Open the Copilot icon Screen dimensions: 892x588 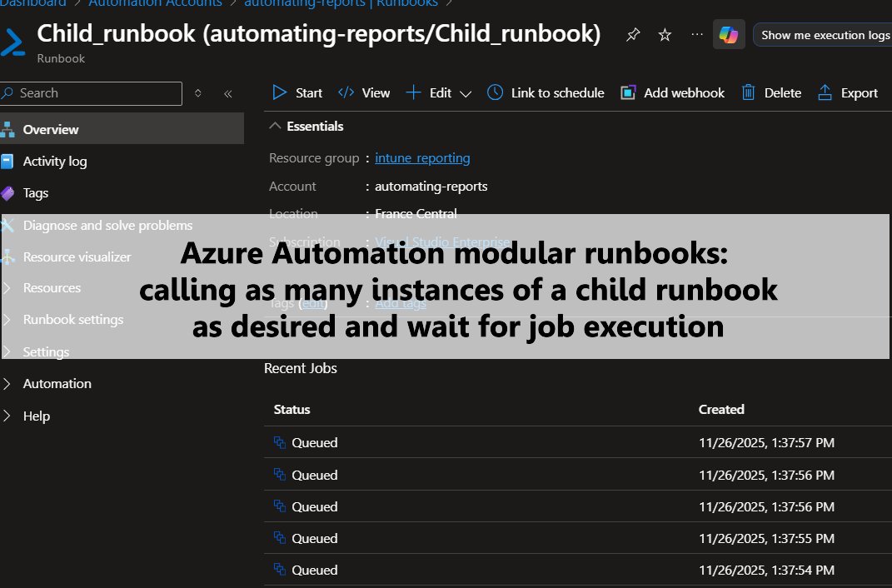[x=729, y=35]
